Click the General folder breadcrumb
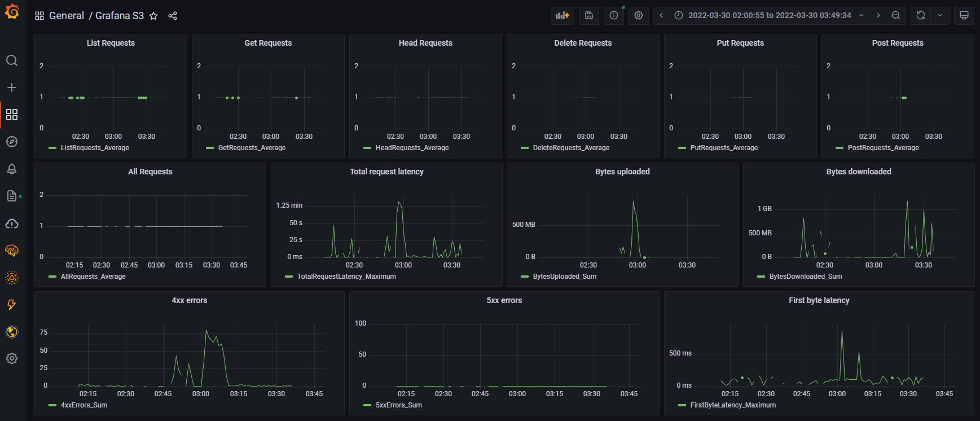The width and height of the screenshot is (980, 421). pos(67,16)
